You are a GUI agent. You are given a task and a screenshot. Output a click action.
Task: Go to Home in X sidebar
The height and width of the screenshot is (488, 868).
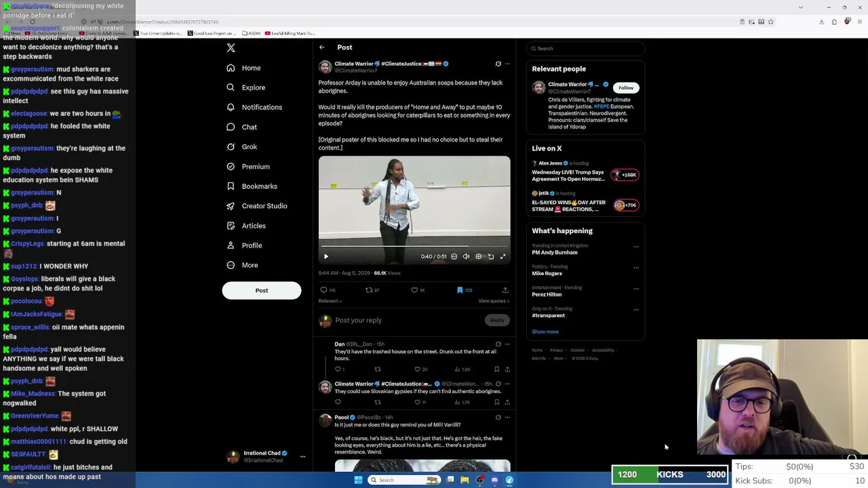pyautogui.click(x=243, y=68)
